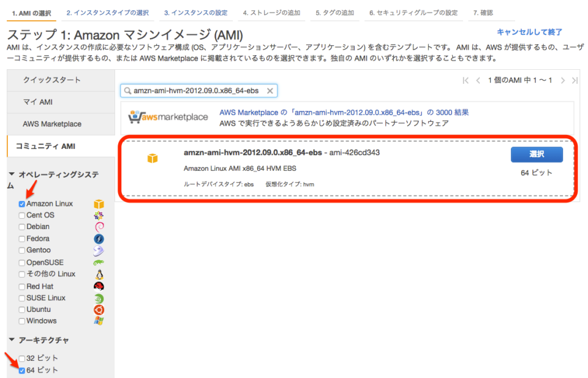Go to next page of AMI results

coord(562,80)
